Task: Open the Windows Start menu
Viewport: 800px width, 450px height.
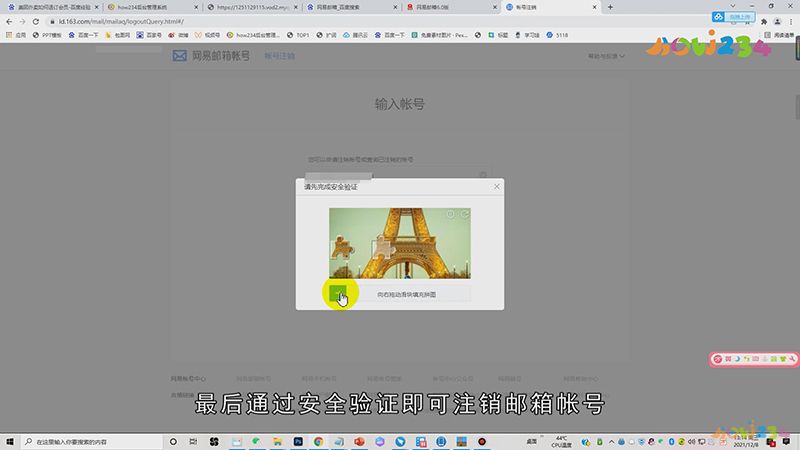Action: (x=10, y=441)
